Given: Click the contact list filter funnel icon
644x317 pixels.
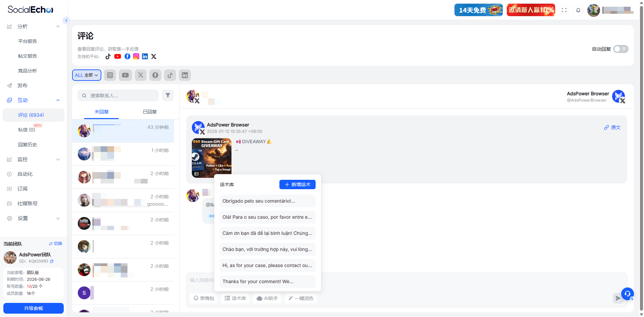Looking at the screenshot, I should click(x=168, y=95).
